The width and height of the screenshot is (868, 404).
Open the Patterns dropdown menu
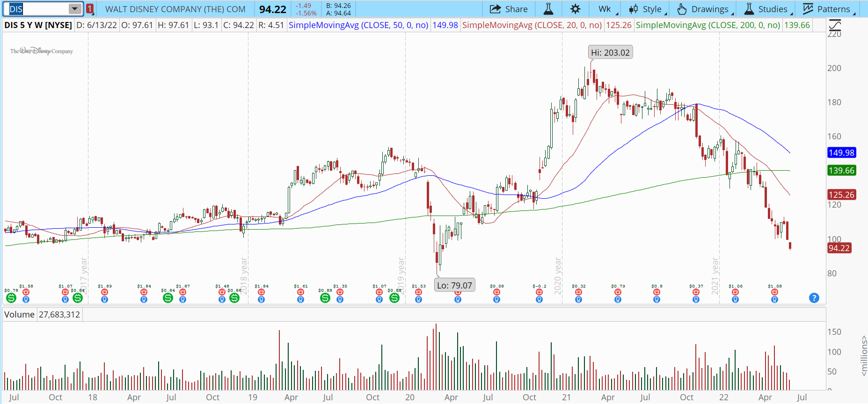[x=827, y=9]
